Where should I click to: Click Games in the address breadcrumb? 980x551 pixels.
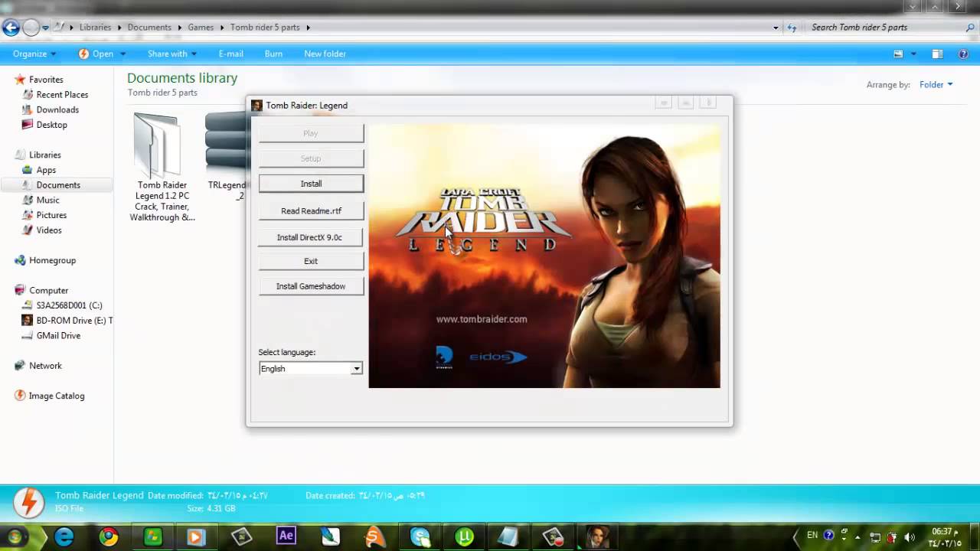(201, 27)
